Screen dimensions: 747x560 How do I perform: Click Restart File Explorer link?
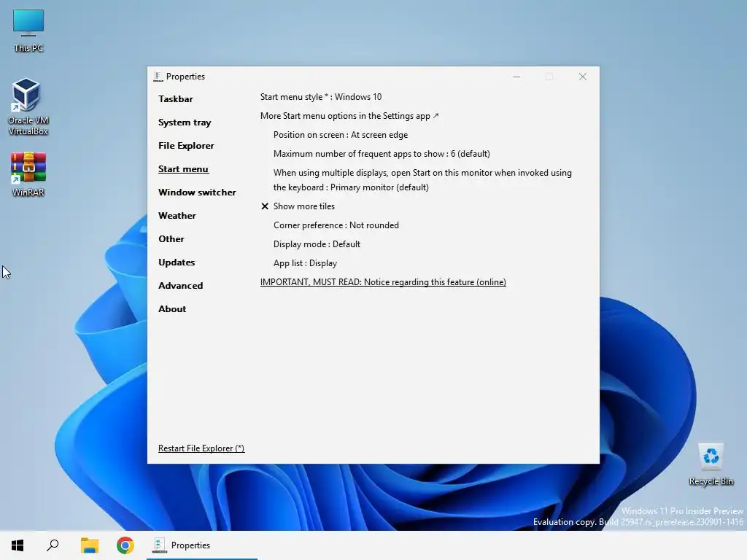click(x=201, y=448)
